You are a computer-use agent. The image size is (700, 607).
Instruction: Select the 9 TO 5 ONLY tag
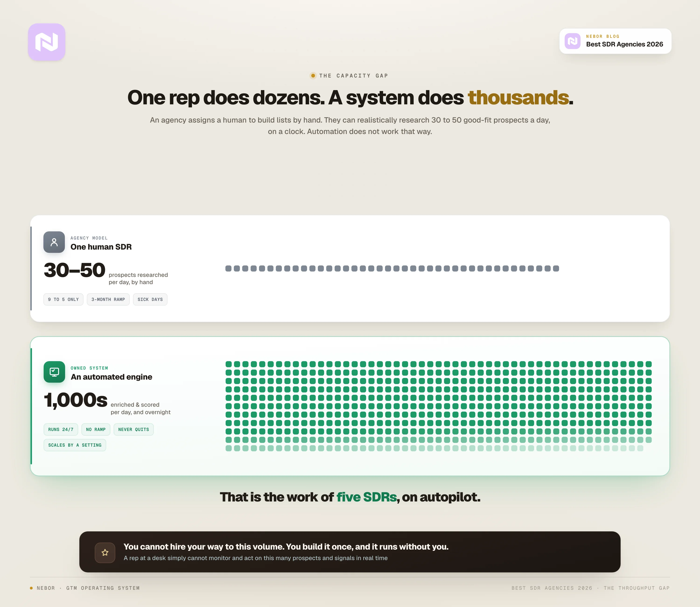pos(63,300)
